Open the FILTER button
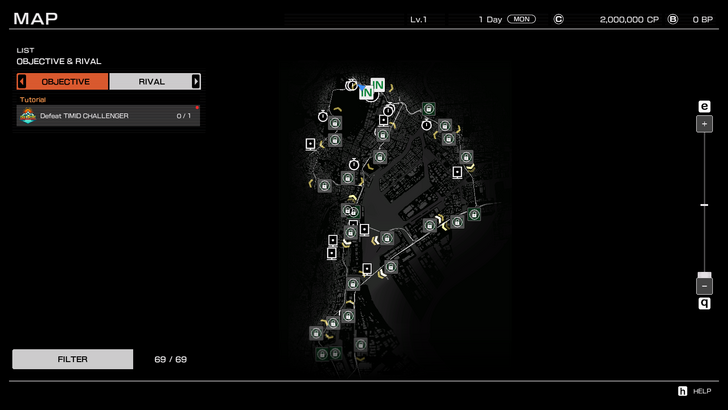This screenshot has width=728, height=410. coord(72,359)
